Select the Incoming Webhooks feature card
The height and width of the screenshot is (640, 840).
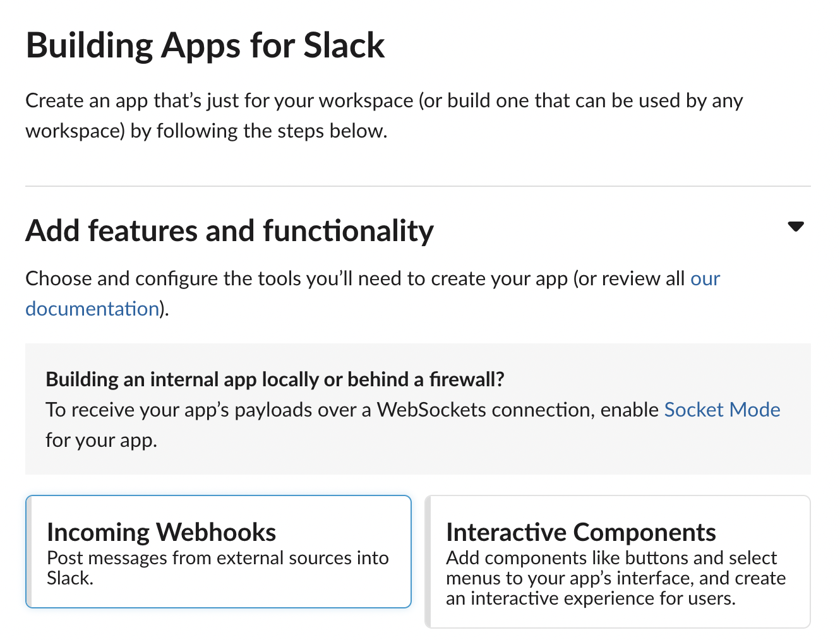tap(219, 552)
